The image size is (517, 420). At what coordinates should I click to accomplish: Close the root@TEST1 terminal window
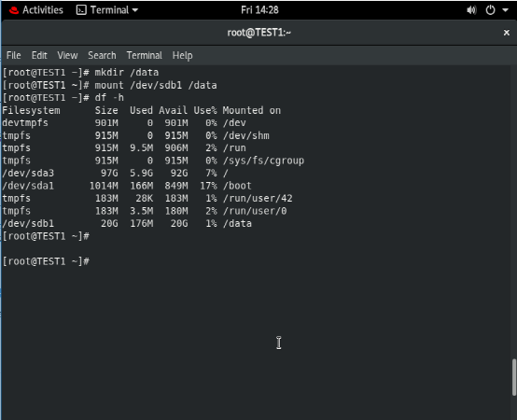click(x=507, y=33)
